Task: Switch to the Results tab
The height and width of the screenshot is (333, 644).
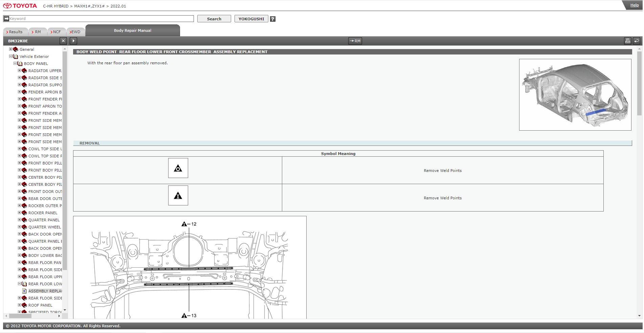Action: click(x=16, y=32)
